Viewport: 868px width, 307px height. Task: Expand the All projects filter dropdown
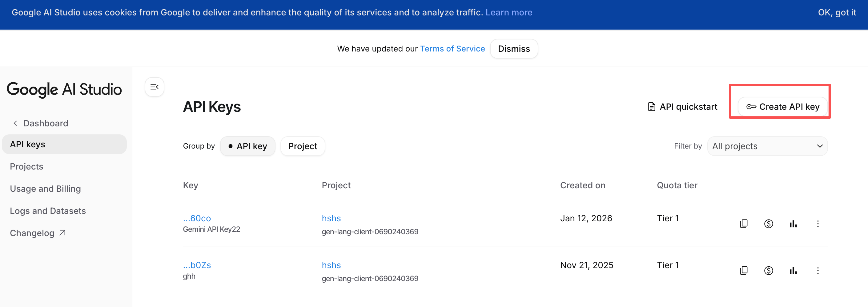pos(767,146)
